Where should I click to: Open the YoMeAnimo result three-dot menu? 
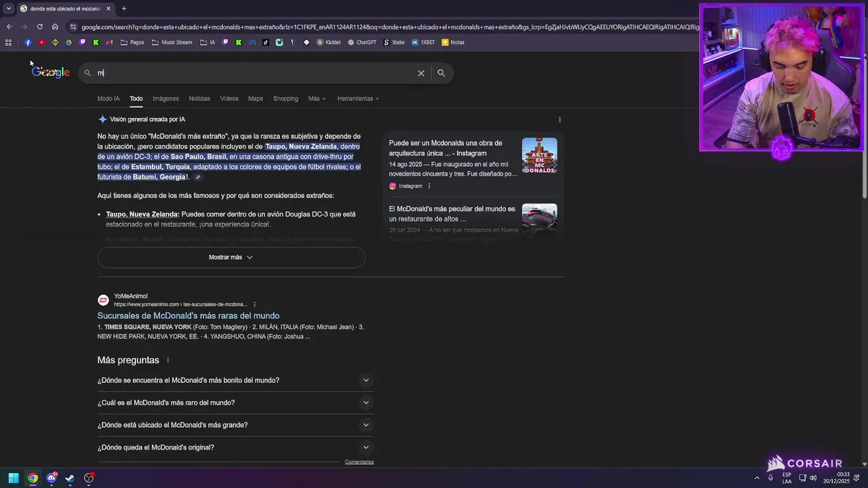tap(255, 304)
